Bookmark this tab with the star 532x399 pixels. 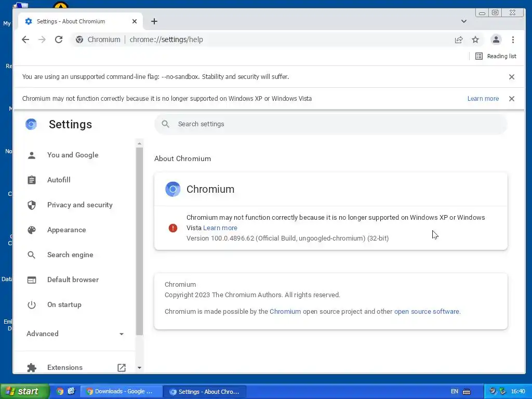475,39
